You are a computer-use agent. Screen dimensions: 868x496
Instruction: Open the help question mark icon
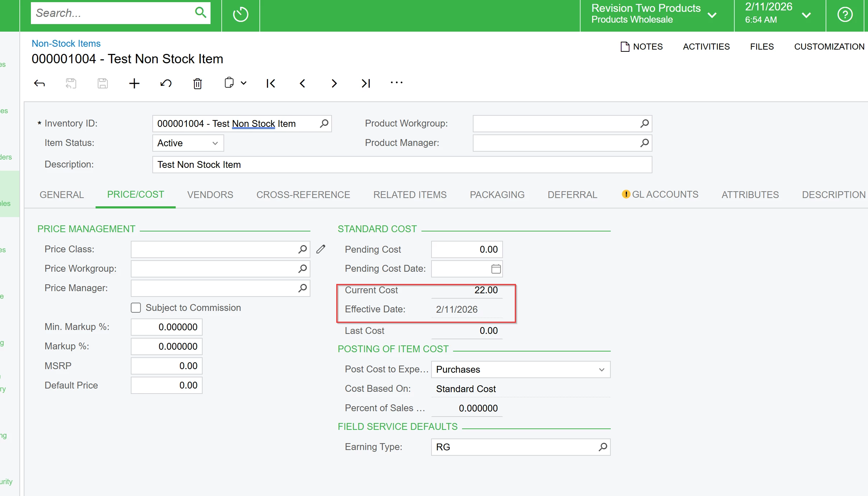tap(845, 15)
